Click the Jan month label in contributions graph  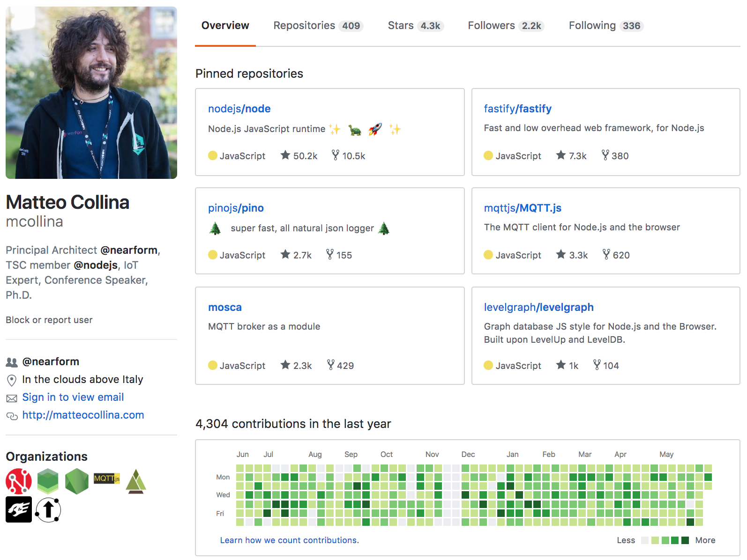512,454
